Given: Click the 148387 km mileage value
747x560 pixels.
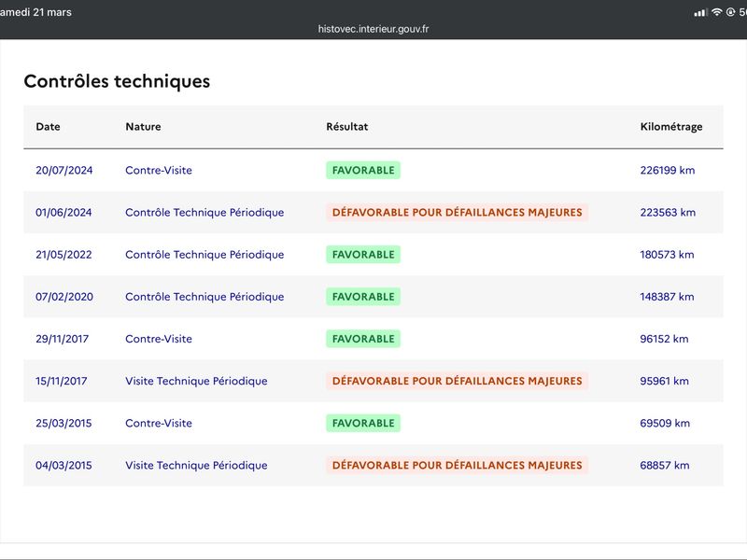Looking at the screenshot, I should tap(667, 297).
